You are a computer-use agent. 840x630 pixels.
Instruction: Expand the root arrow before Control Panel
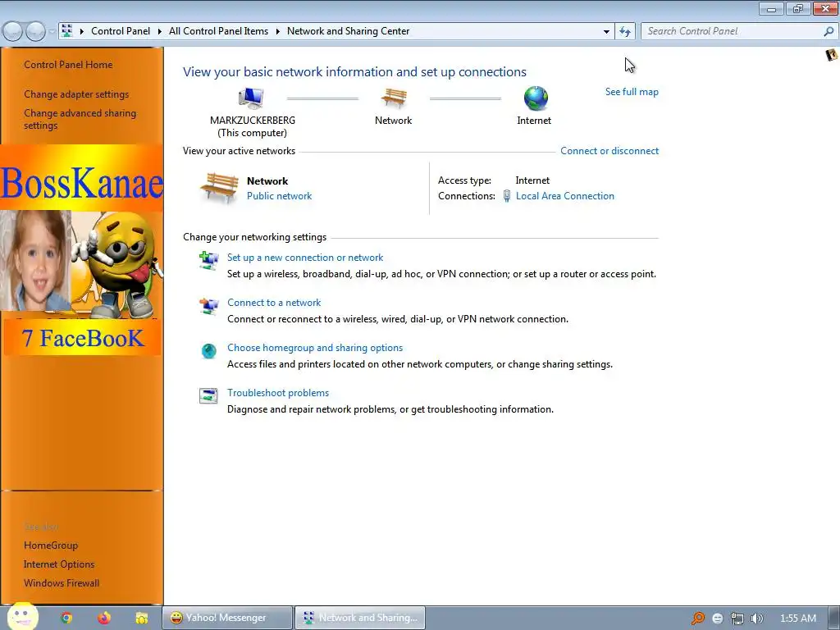click(x=81, y=31)
